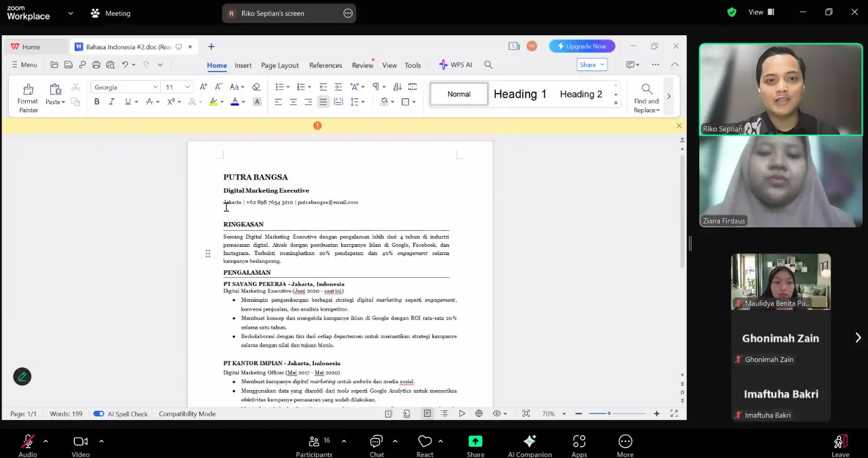The height and width of the screenshot is (458, 868).
Task: Click the center alignment icon
Action: [x=293, y=101]
